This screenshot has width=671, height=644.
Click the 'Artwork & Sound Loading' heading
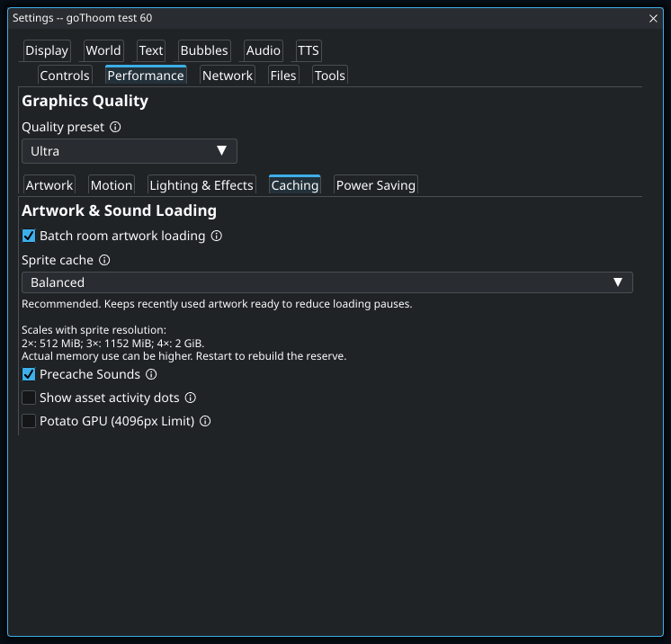tap(119, 210)
